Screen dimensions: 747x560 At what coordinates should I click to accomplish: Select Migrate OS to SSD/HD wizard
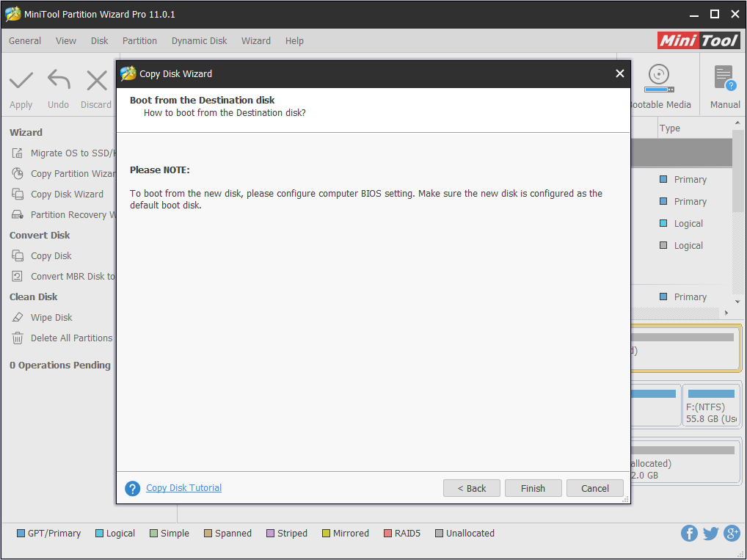tap(73, 153)
